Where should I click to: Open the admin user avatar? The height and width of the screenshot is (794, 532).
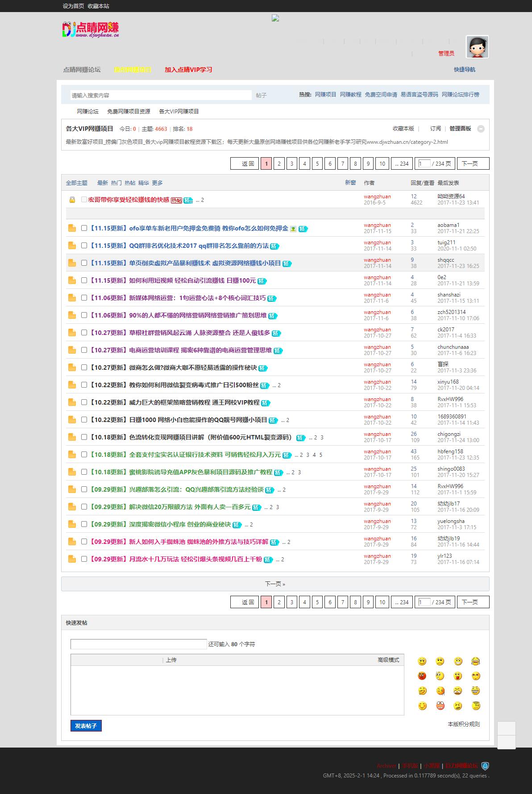(477, 47)
